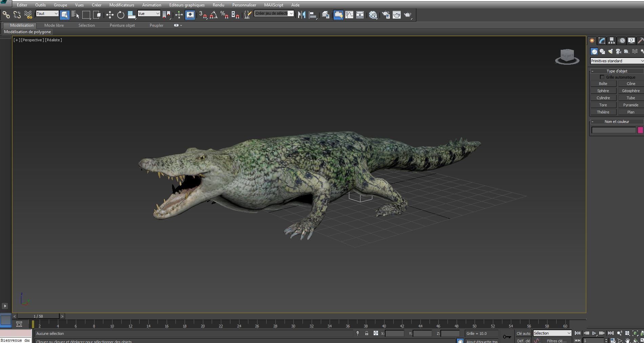Collapse the Nom et couleur rollout
Viewport: 644px width, 343px height.
point(617,122)
